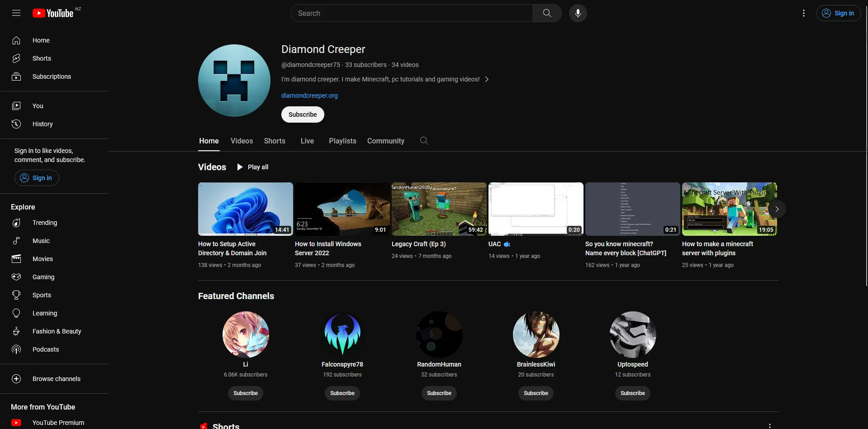This screenshot has height=429, width=868.
Task: Open Podcasts in Explore
Action: [54, 349]
